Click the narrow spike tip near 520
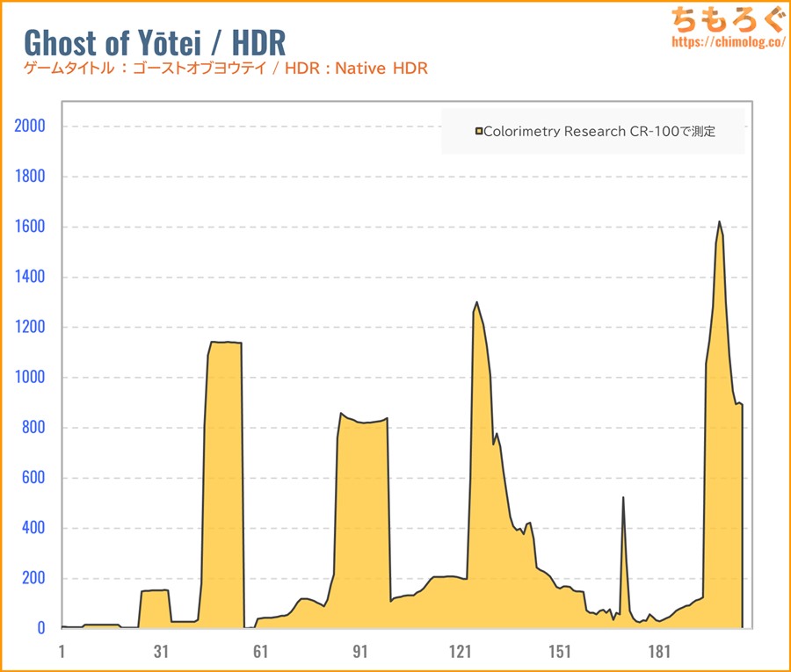791x672 pixels. click(x=623, y=498)
